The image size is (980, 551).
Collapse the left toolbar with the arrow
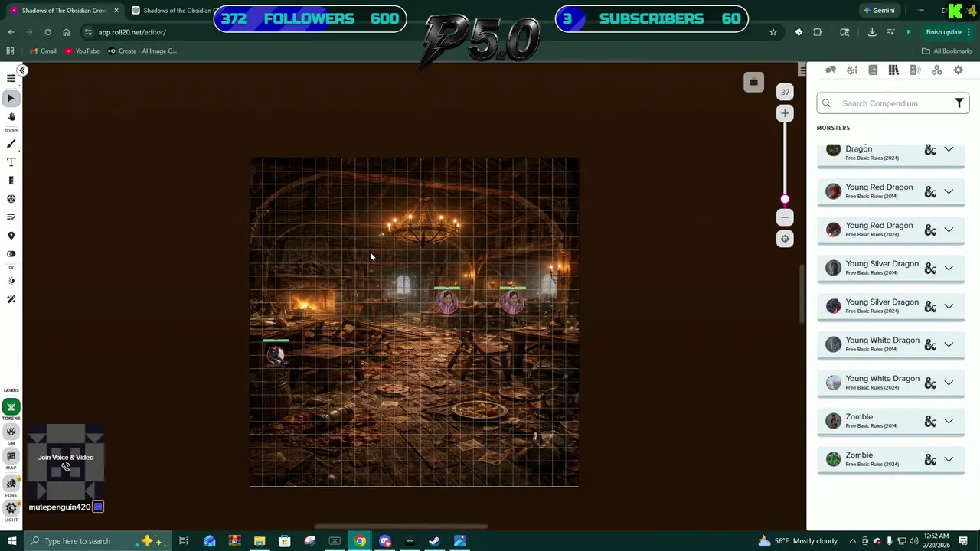(22, 70)
